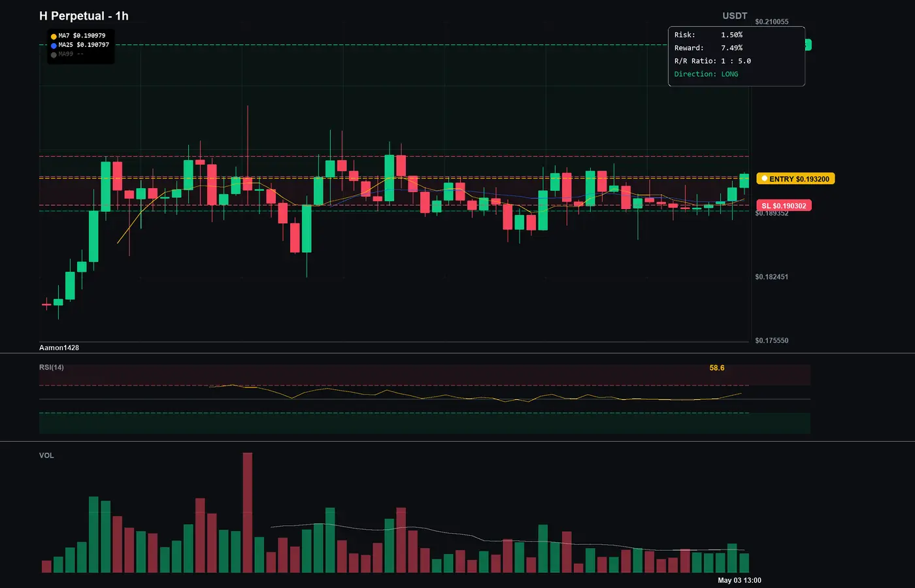Click the blue MA25 legend dot
The height and width of the screenshot is (588, 915).
pyautogui.click(x=54, y=46)
